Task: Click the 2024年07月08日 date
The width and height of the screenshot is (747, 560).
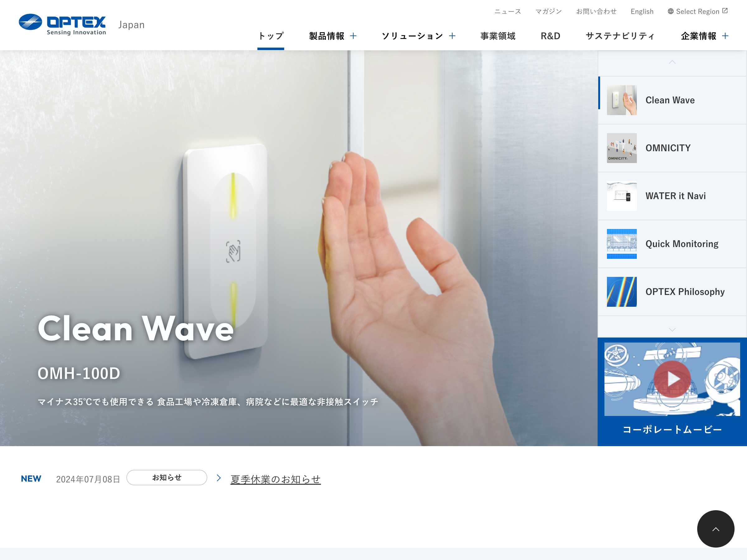Action: point(88,479)
